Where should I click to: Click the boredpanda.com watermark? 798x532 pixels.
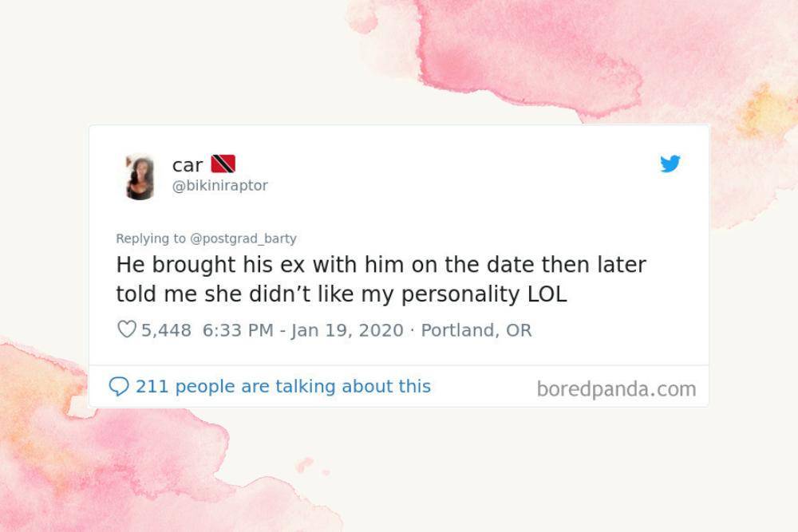pyautogui.click(x=616, y=389)
